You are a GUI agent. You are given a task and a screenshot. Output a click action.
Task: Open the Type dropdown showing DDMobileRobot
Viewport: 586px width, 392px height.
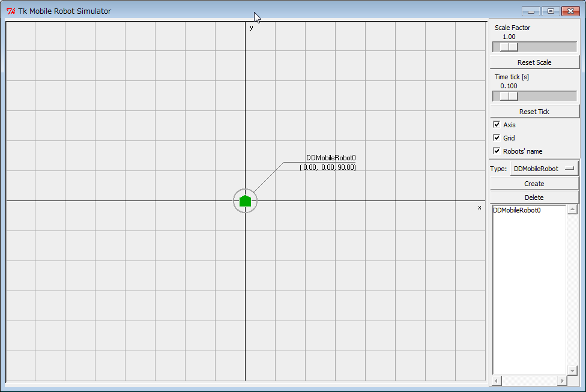click(x=544, y=169)
